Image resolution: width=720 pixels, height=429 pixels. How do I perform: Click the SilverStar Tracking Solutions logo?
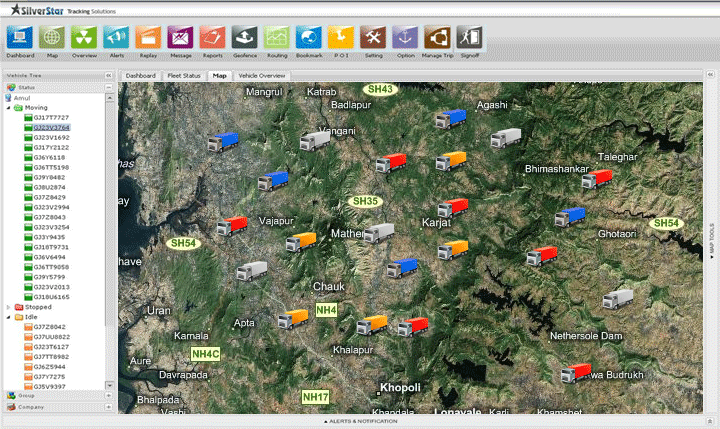coord(63,10)
